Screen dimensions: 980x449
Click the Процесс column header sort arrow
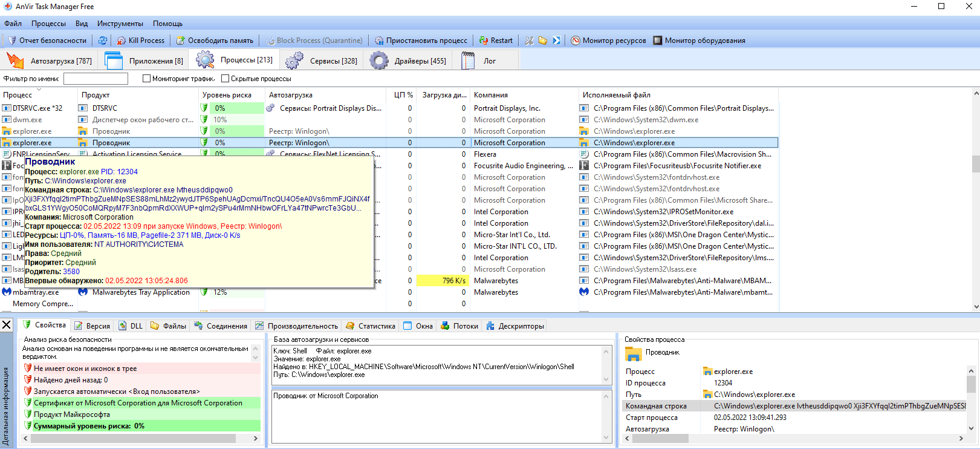(39, 90)
